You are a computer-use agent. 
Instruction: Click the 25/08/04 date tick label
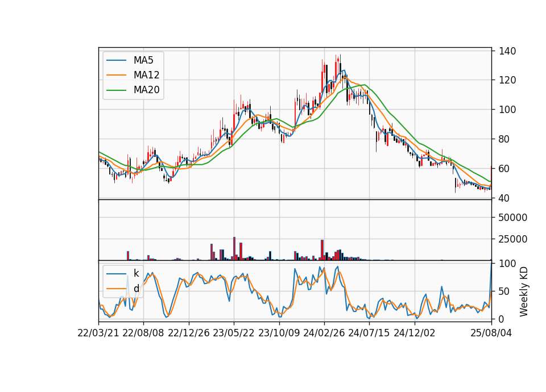click(491, 333)
